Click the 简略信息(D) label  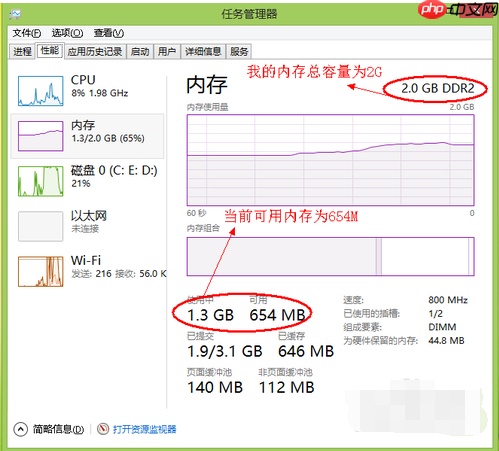[58, 429]
